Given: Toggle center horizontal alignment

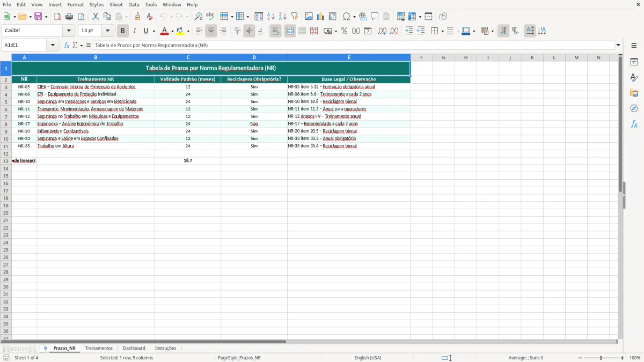Looking at the screenshot, I should pyautogui.click(x=211, y=31).
